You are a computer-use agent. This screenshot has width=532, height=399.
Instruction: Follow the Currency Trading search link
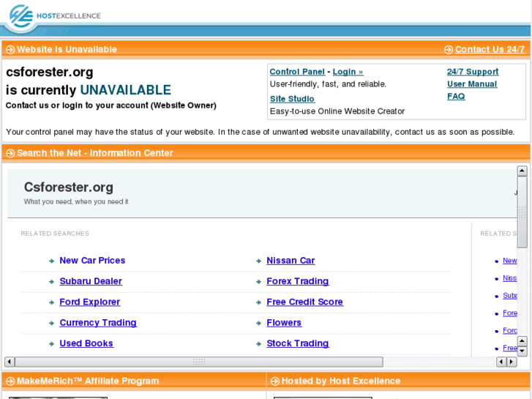[x=98, y=323]
